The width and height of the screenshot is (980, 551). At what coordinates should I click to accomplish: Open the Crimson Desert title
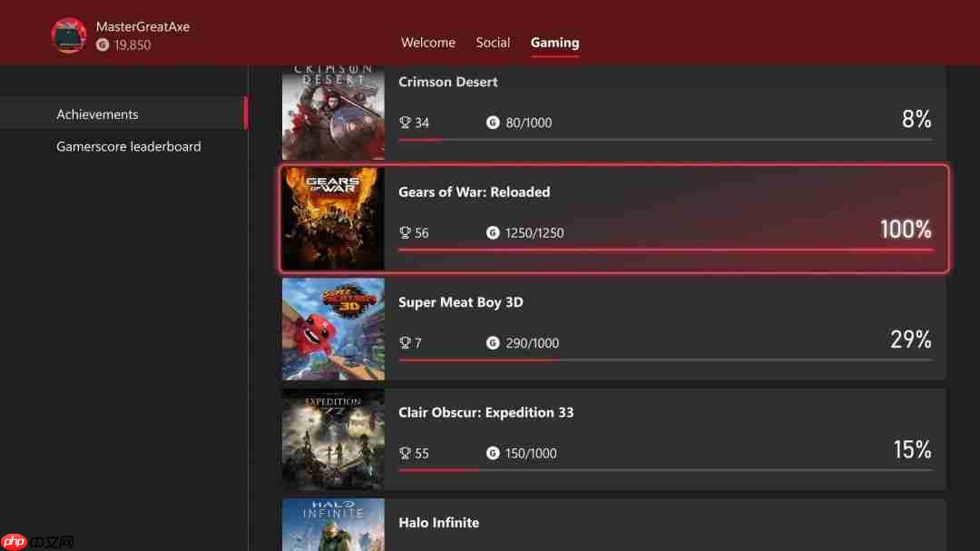pyautogui.click(x=448, y=82)
